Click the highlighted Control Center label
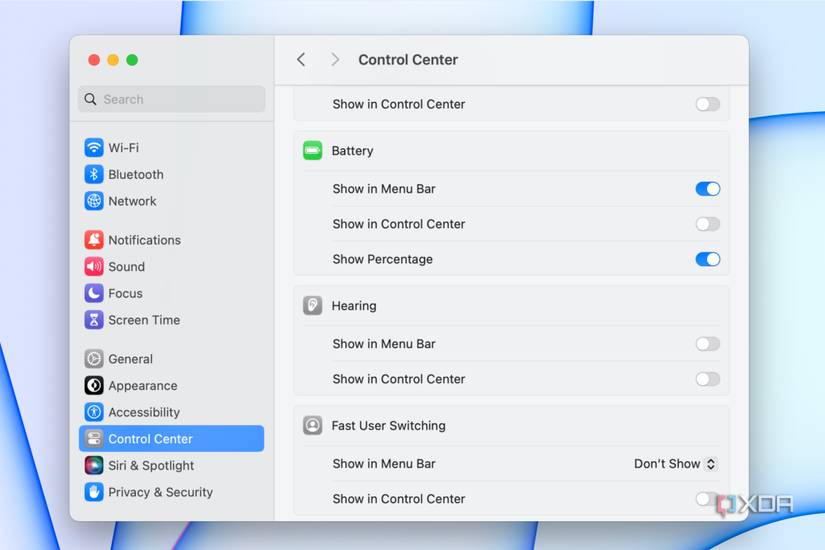The width and height of the screenshot is (825, 550). click(150, 439)
